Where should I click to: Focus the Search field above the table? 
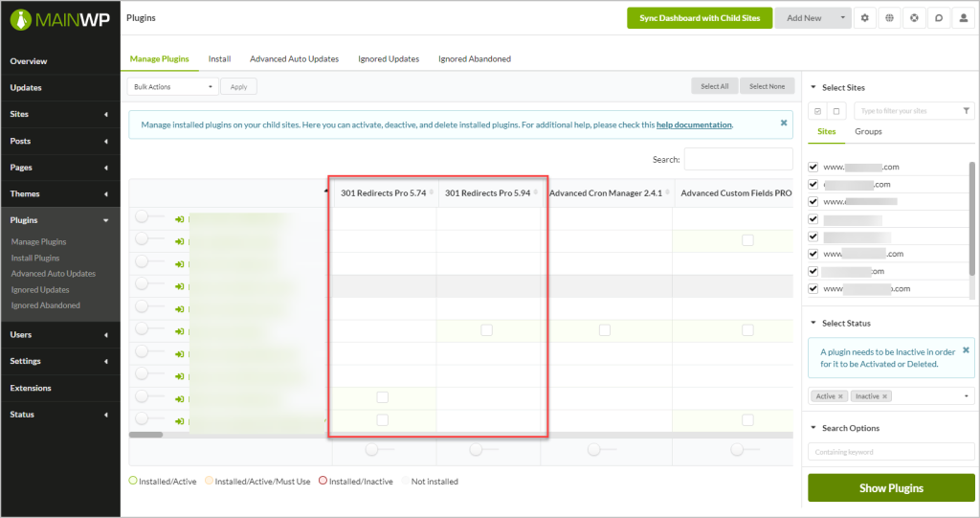pyautogui.click(x=738, y=159)
